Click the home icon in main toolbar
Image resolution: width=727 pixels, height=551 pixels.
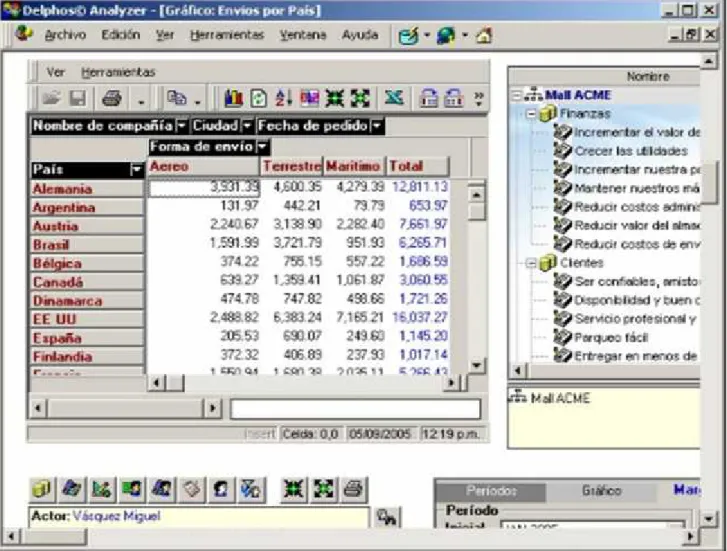point(484,35)
